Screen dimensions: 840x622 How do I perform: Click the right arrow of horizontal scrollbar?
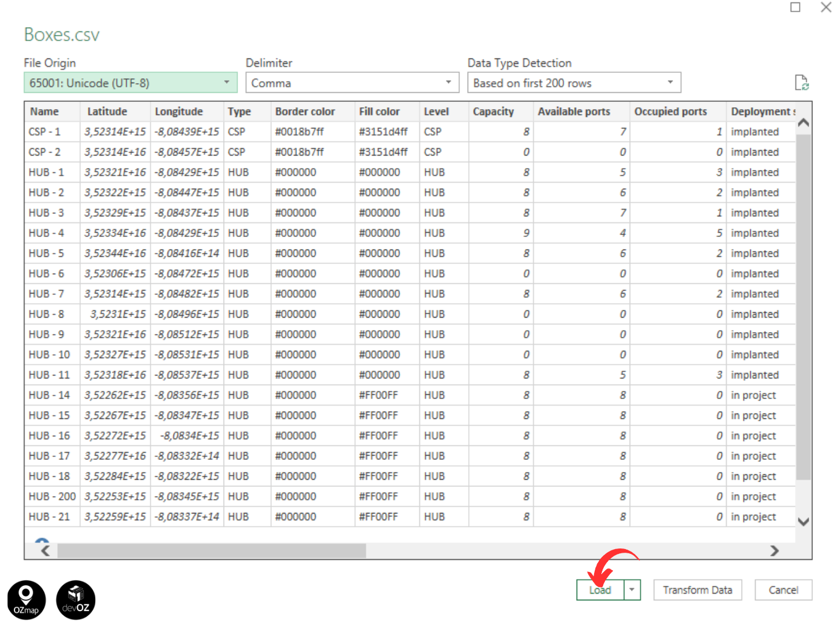click(x=775, y=550)
